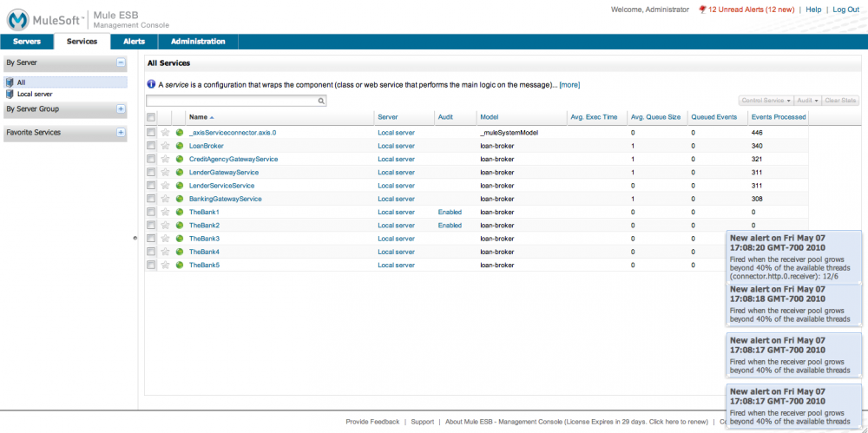Click the green status icon for LoanBroker
Screen dimensions: 868x433
pos(180,146)
